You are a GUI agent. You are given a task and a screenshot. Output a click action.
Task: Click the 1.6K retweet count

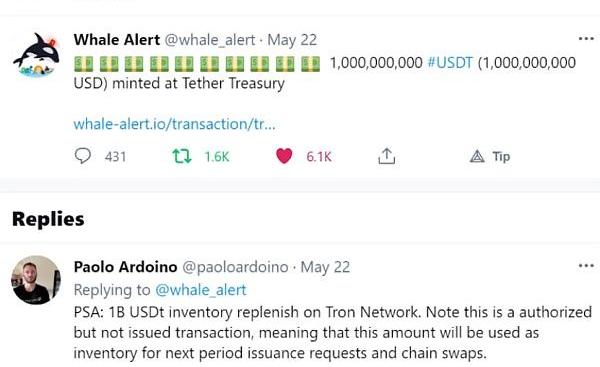217,157
